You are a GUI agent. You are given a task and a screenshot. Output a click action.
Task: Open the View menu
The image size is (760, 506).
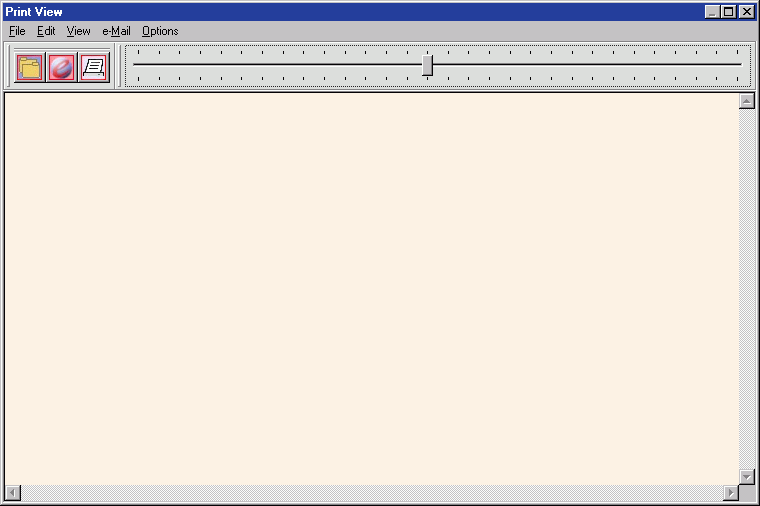(x=78, y=31)
